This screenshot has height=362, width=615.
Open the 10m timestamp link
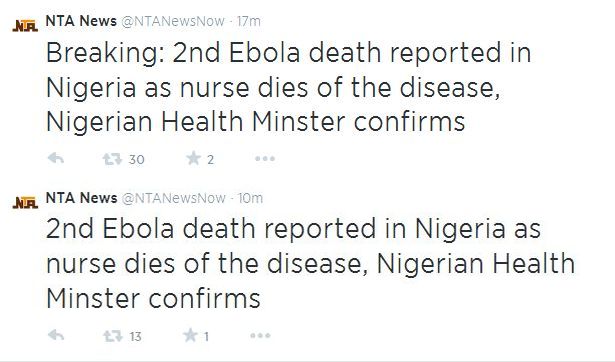click(x=250, y=198)
